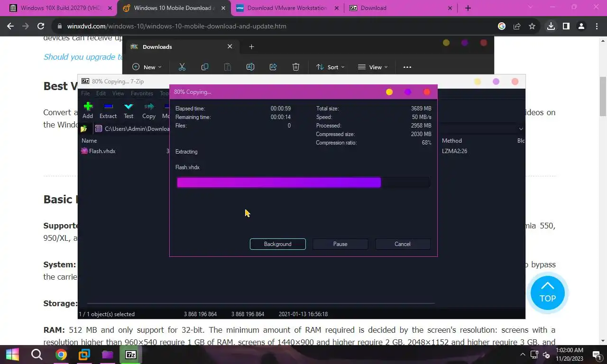Click the Cut icon in Downloads explorer
Viewport: 607px width, 364px height.
pos(182,67)
